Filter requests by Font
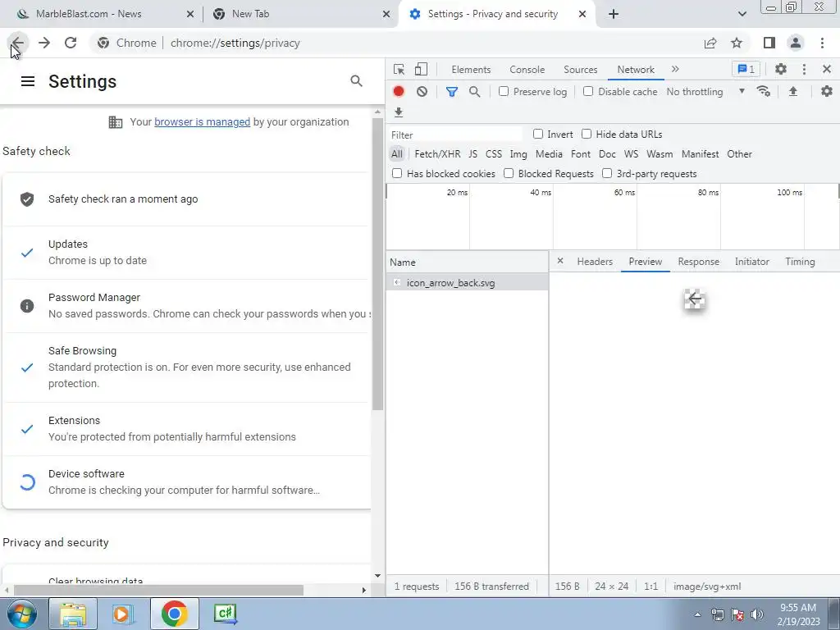 coord(581,154)
